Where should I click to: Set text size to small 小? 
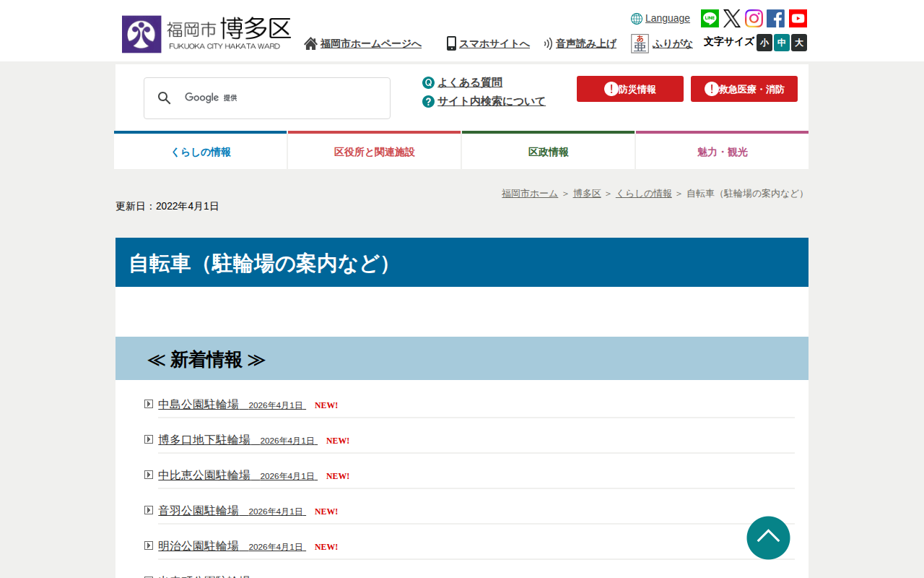coord(764,43)
